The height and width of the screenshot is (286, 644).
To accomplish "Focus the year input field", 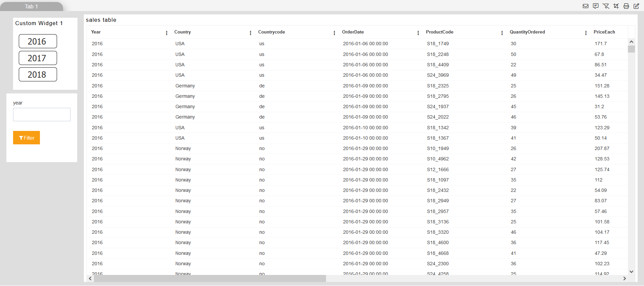I will pos(42,115).
